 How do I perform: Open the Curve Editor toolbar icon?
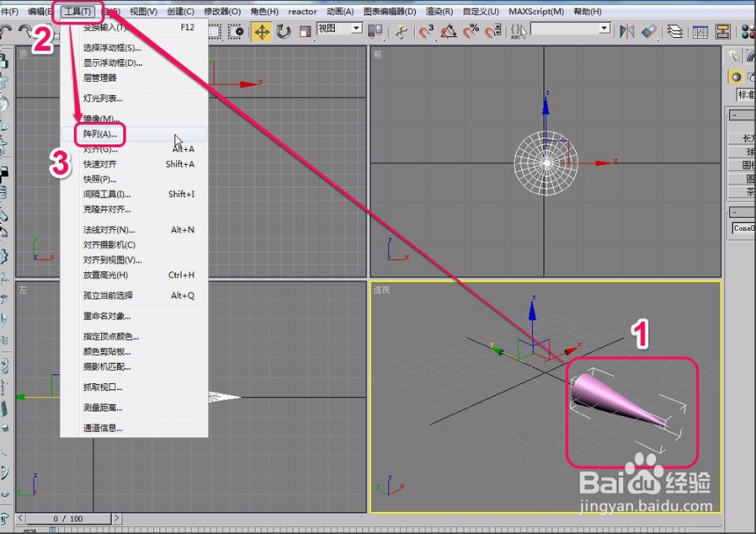click(x=700, y=32)
